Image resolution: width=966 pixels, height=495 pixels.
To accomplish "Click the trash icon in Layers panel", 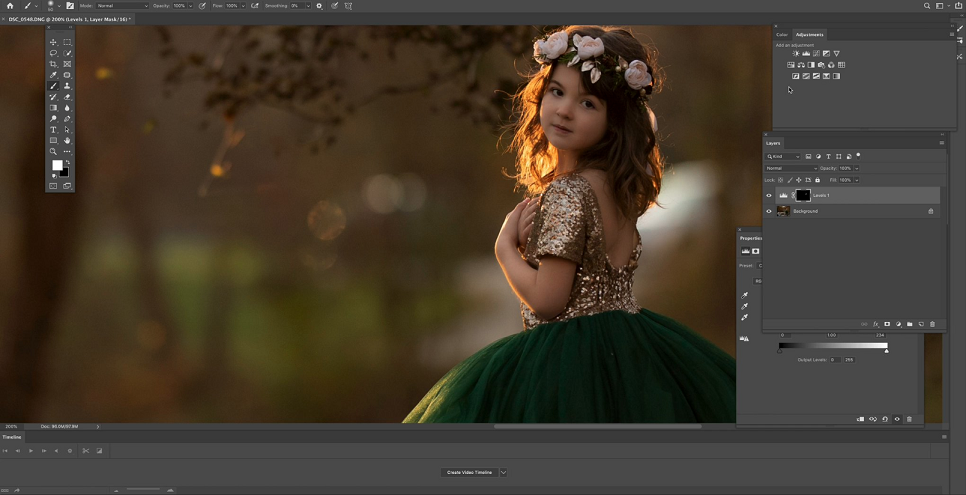I will [932, 324].
